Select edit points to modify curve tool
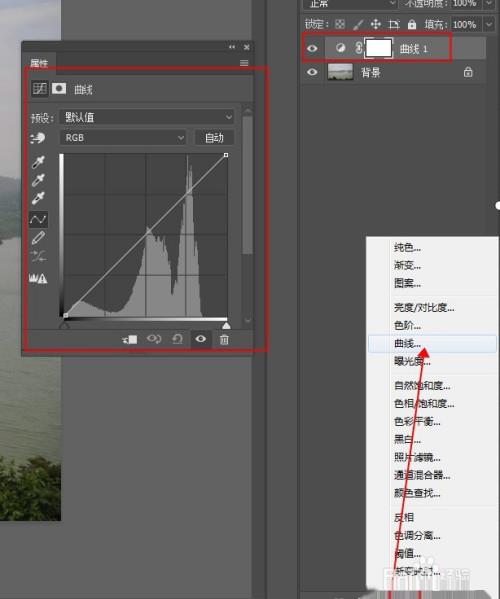Image resolution: width=500 pixels, height=599 pixels. 38,219
